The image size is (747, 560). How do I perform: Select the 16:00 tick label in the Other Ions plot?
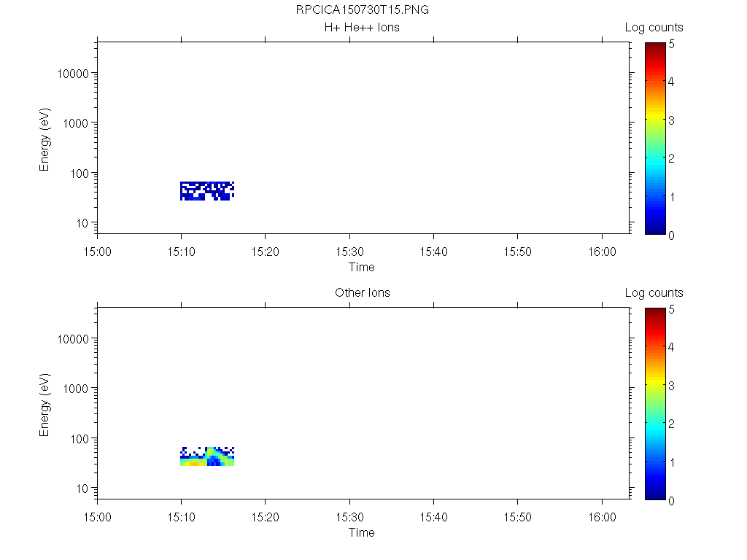(x=602, y=517)
